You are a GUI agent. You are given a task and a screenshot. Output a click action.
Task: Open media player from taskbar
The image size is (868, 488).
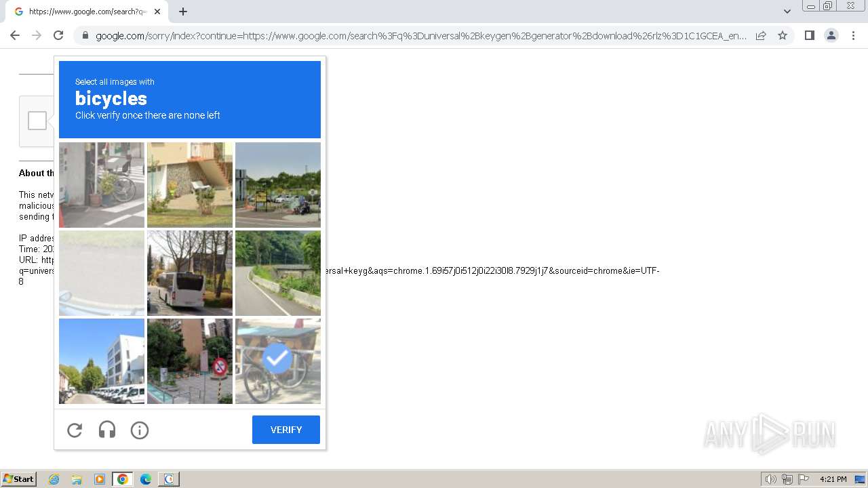(x=100, y=479)
